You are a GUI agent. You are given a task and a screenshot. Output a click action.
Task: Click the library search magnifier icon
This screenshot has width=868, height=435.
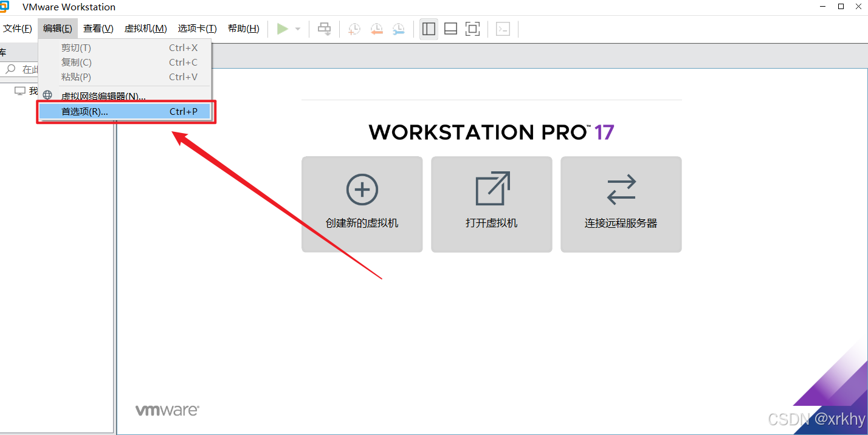click(x=10, y=69)
